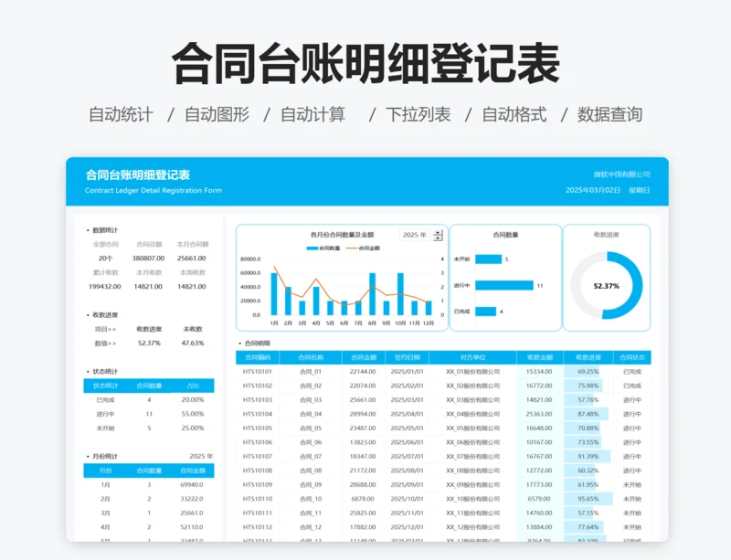Select contract amount 22144.00
This screenshot has width=731, height=560.
coord(363,372)
